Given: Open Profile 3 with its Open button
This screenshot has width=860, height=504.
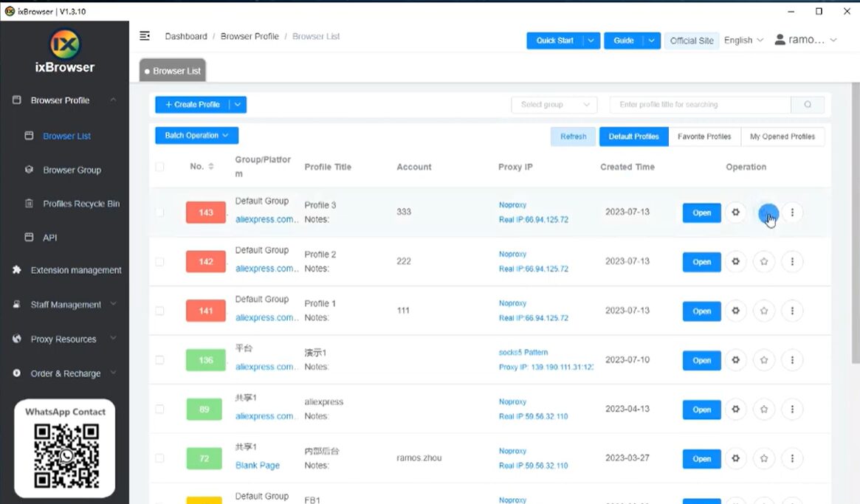Looking at the screenshot, I should (701, 213).
